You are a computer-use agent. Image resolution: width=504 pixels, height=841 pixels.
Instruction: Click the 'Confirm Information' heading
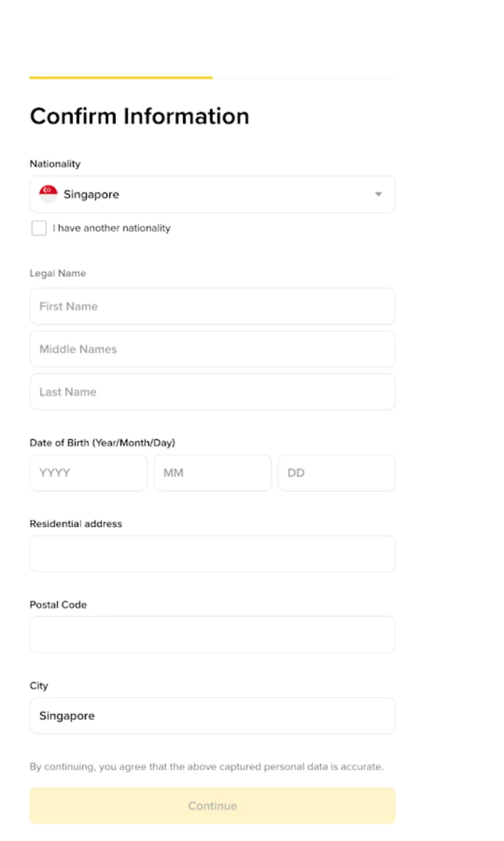point(139,116)
